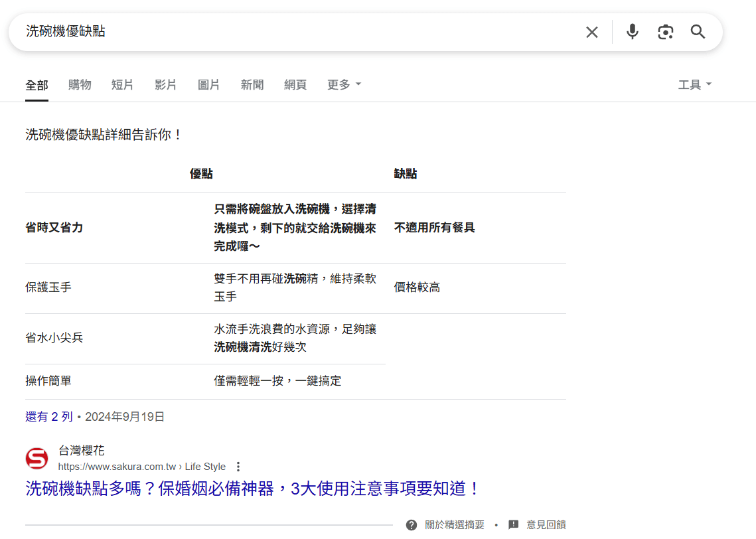The image size is (756, 539).
Task: Clear the search query with the X icon
Action: point(591,31)
